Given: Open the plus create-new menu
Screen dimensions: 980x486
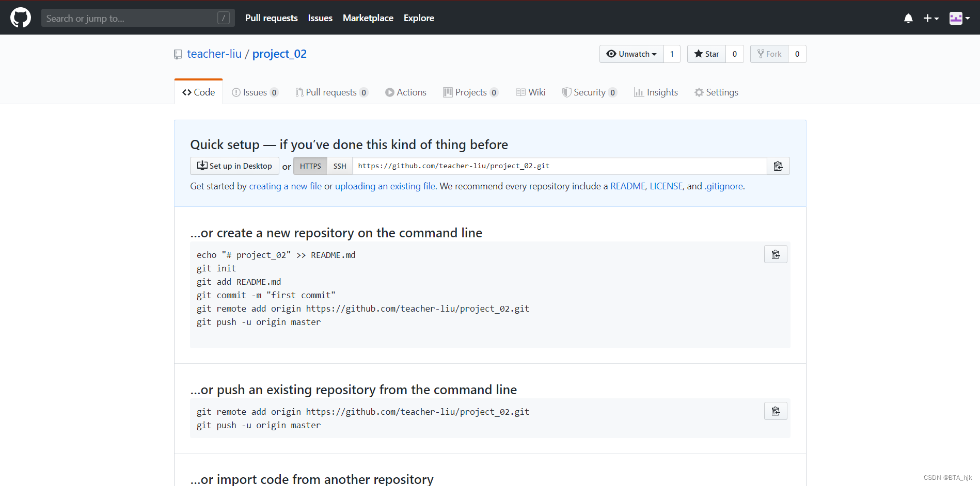Looking at the screenshot, I should tap(931, 19).
